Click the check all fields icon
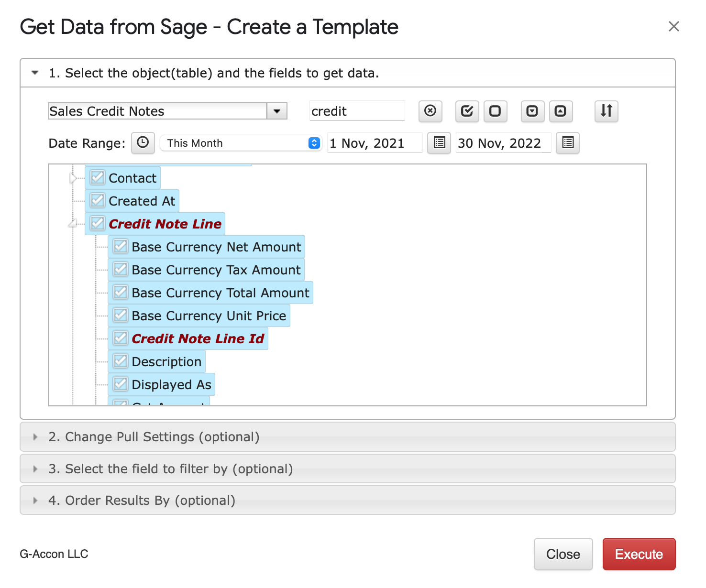 coord(467,111)
